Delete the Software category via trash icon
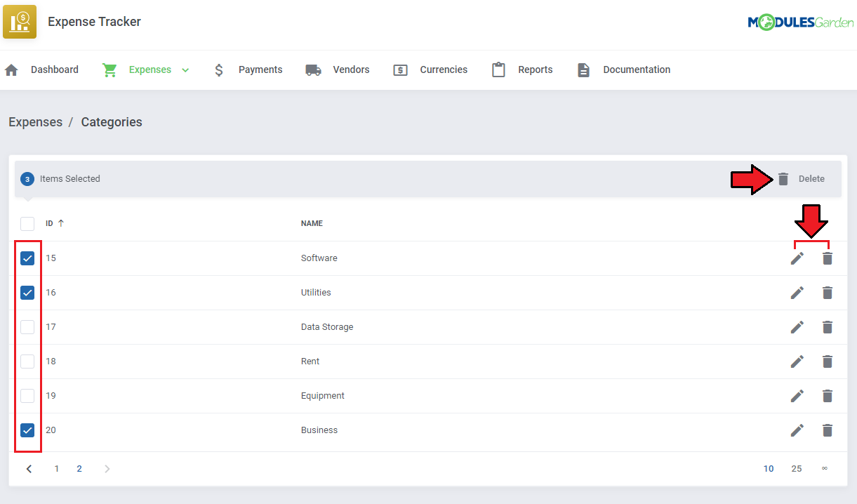Viewport: 857px width, 504px height. pyautogui.click(x=828, y=258)
